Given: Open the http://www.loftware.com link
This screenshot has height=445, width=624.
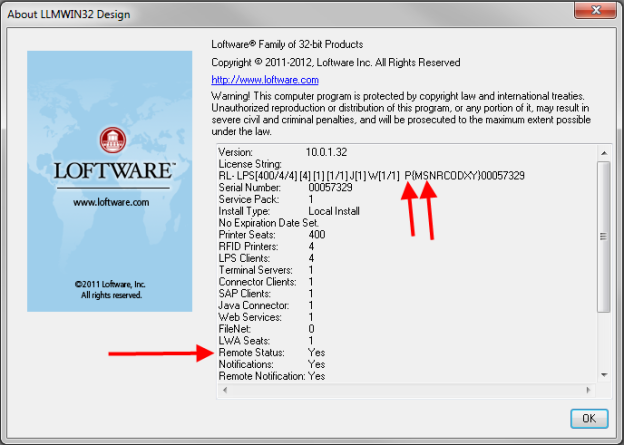Looking at the screenshot, I should click(x=265, y=80).
